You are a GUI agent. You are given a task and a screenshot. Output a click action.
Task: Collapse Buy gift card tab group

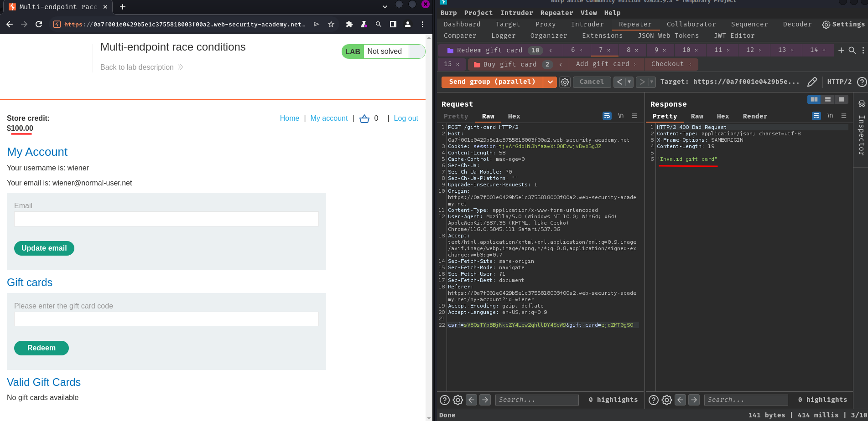561,64
